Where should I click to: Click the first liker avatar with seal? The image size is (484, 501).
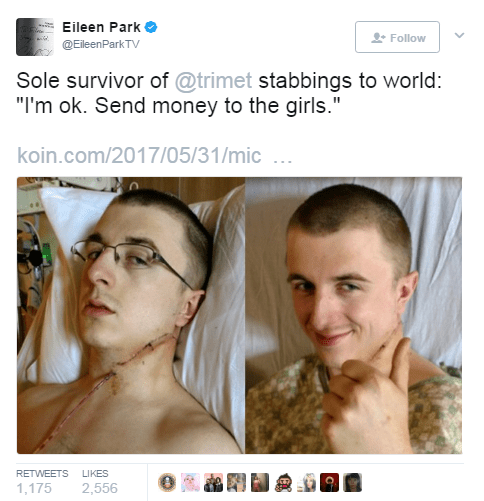[167, 482]
